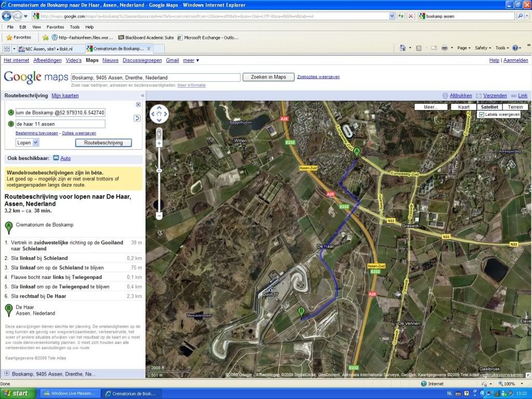
Task: Close the directions input box
Action: point(138,104)
